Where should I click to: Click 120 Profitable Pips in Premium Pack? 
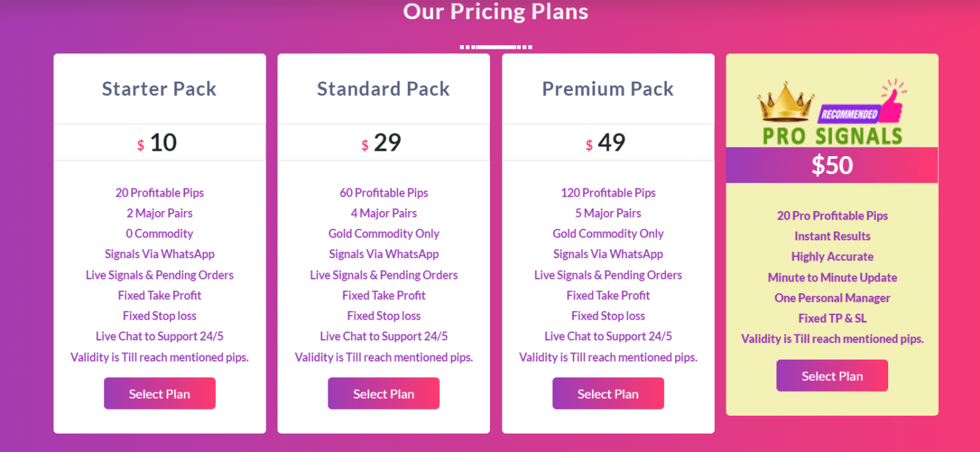[608, 193]
